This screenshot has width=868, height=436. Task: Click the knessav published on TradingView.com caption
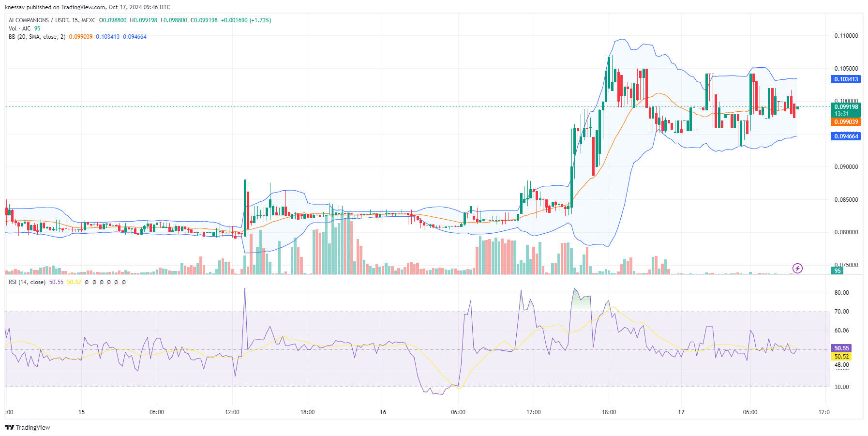click(x=87, y=7)
